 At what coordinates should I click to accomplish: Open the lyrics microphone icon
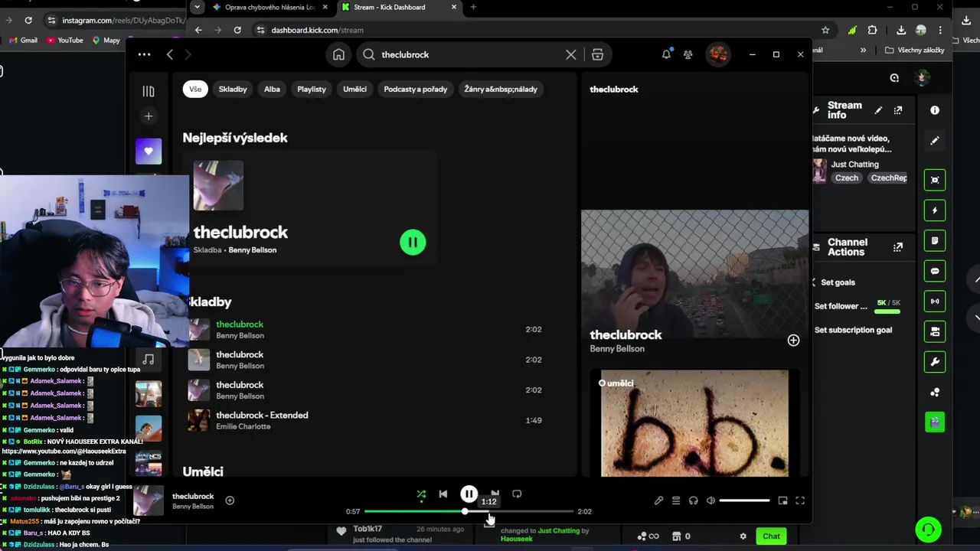[x=658, y=500]
